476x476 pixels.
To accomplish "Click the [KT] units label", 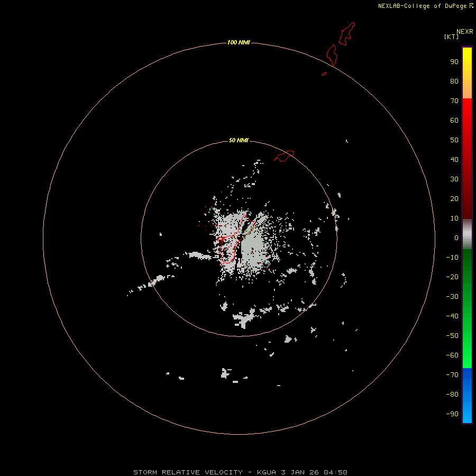I will click(x=451, y=36).
